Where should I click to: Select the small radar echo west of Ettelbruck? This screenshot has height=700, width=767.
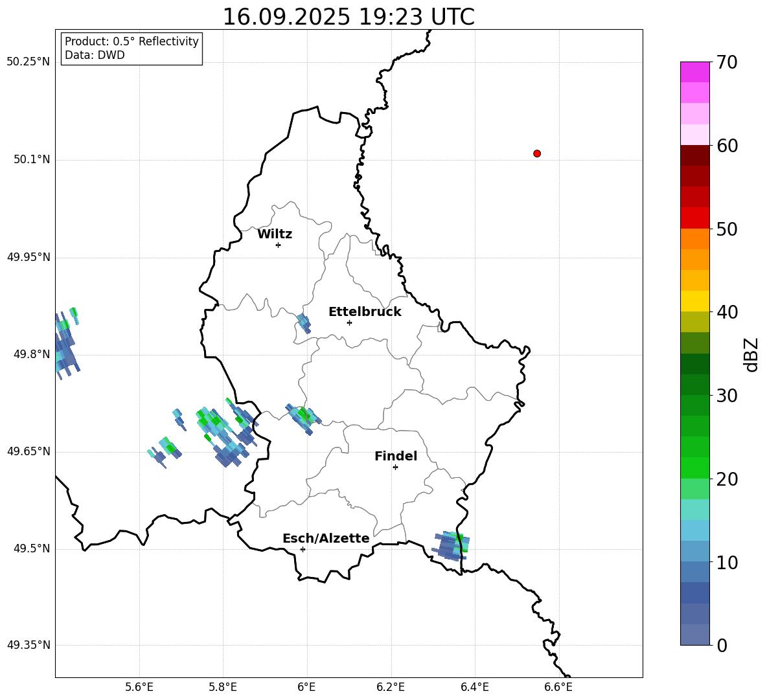[x=303, y=322]
